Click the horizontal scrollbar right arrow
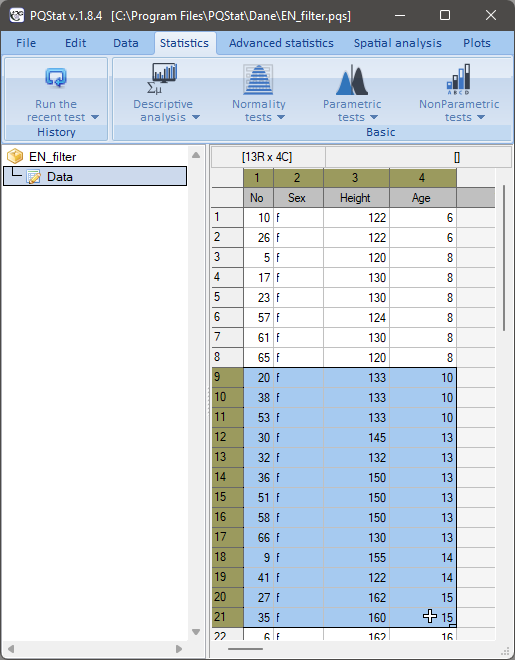The height and width of the screenshot is (660, 515). pos(179,649)
